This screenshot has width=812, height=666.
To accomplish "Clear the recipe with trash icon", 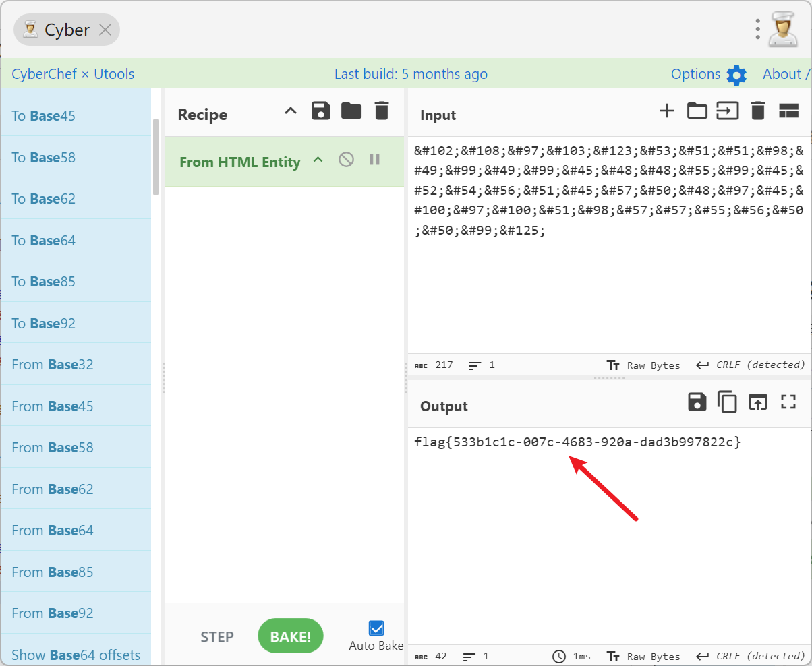I will coord(382,111).
